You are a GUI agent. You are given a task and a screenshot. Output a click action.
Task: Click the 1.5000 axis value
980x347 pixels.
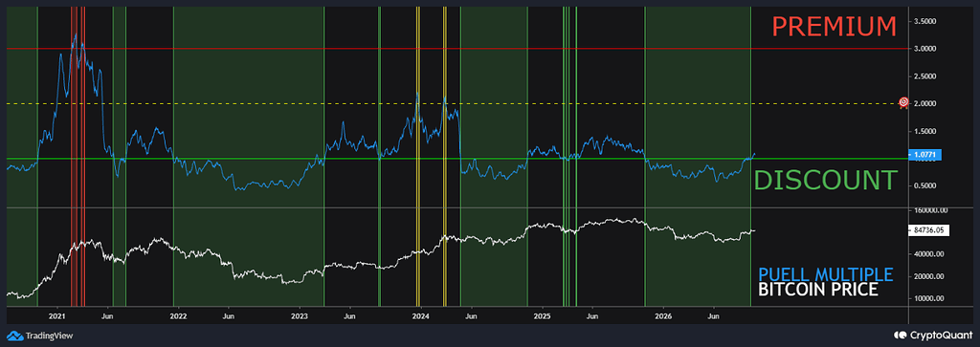click(926, 131)
